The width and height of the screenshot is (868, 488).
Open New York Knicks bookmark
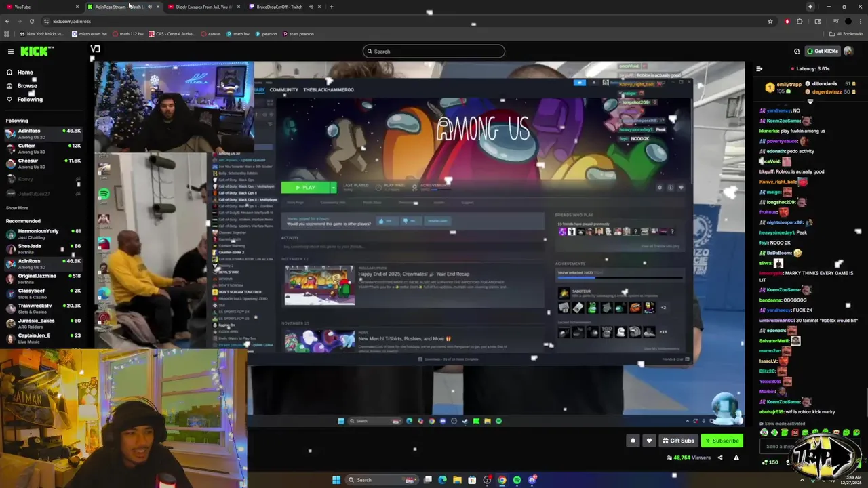[x=42, y=33]
